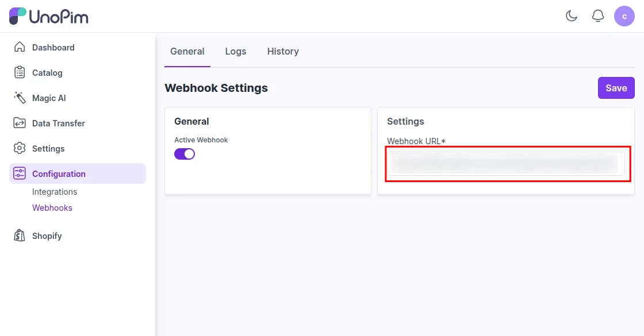
Task: Click the Webhook Settings heading
Action: click(216, 88)
